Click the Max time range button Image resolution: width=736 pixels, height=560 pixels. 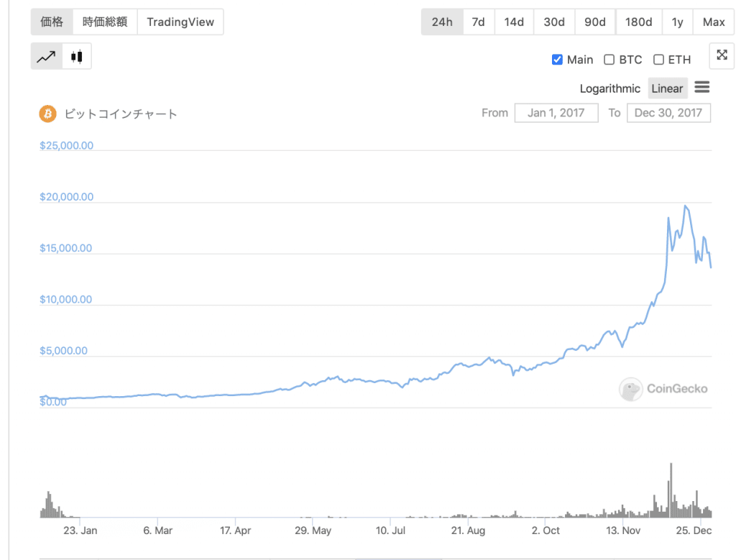(713, 22)
